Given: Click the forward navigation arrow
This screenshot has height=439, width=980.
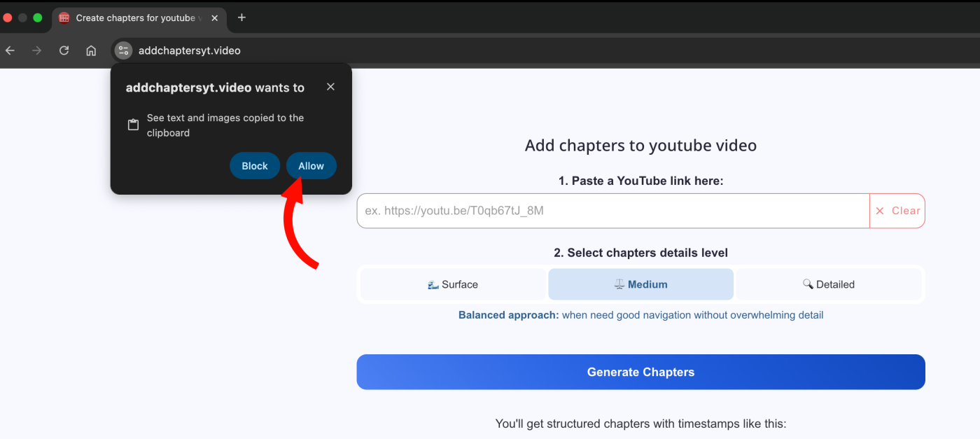Looking at the screenshot, I should [36, 50].
